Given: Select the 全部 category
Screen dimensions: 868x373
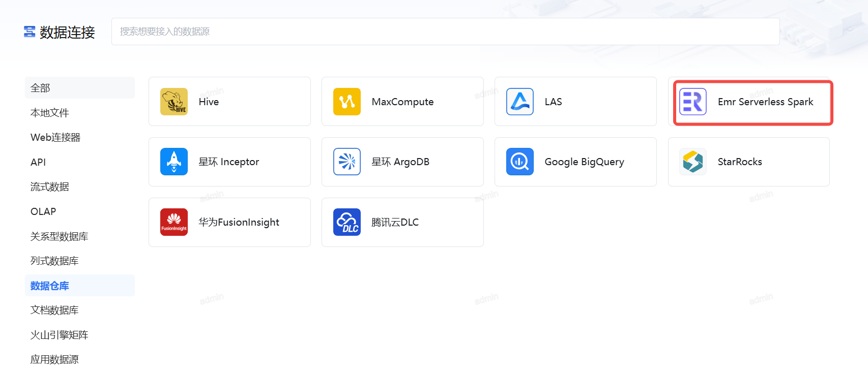Looking at the screenshot, I should pos(41,88).
